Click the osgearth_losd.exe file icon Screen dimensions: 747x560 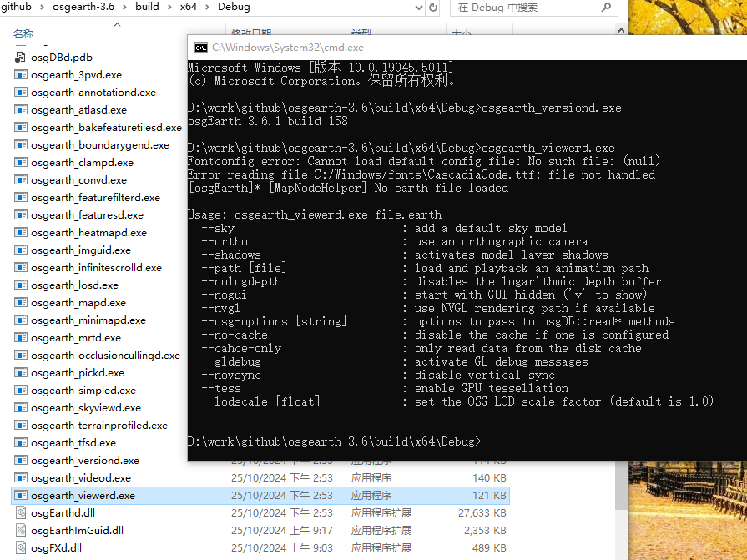20,285
